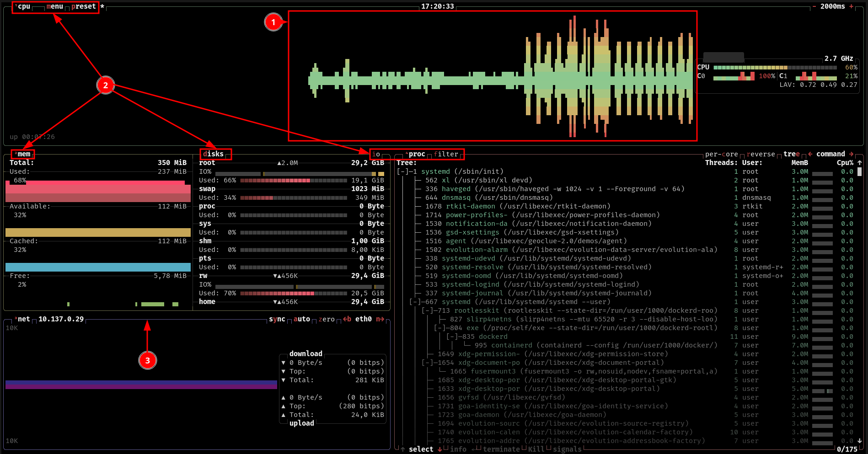Toggle the cpu box label
Screen dimensions: 868x454
[x=24, y=6]
